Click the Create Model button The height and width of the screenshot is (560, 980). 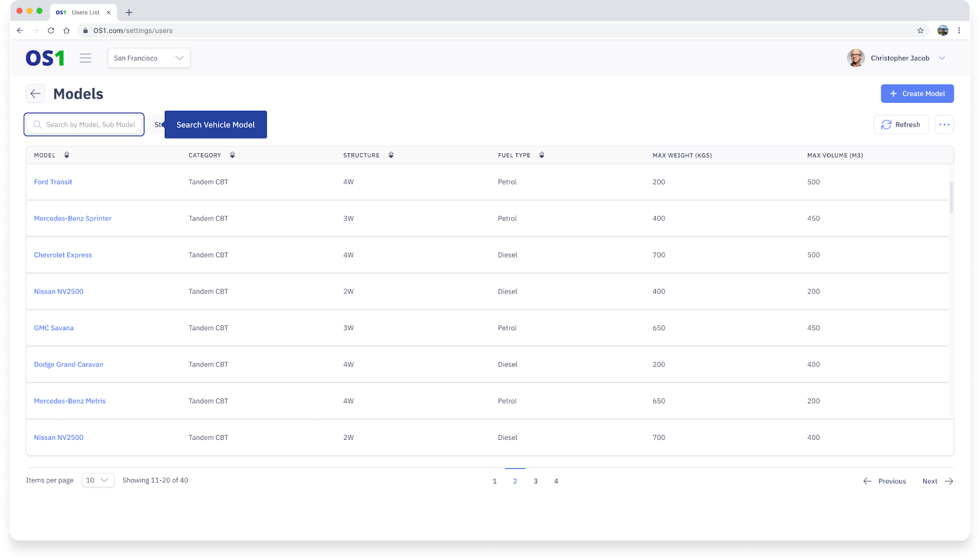click(x=917, y=94)
